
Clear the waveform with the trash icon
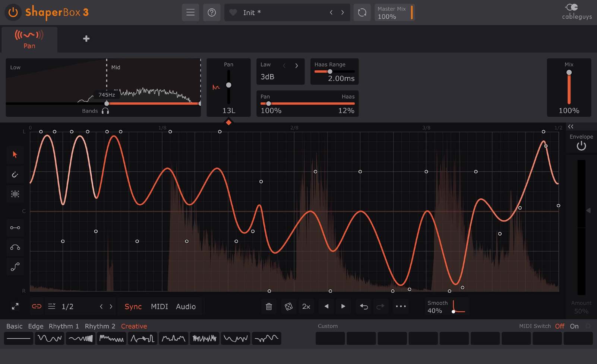(x=269, y=306)
